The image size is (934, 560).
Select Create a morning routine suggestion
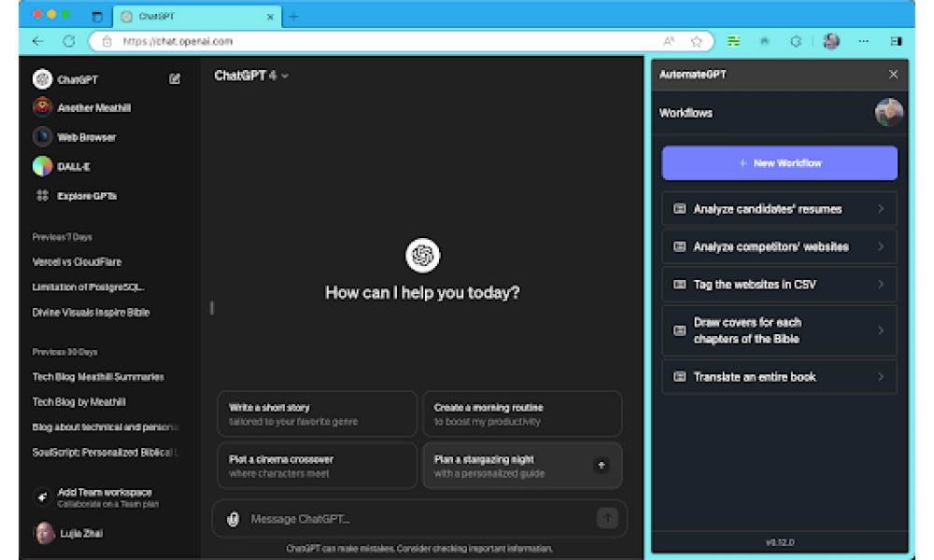tap(522, 413)
